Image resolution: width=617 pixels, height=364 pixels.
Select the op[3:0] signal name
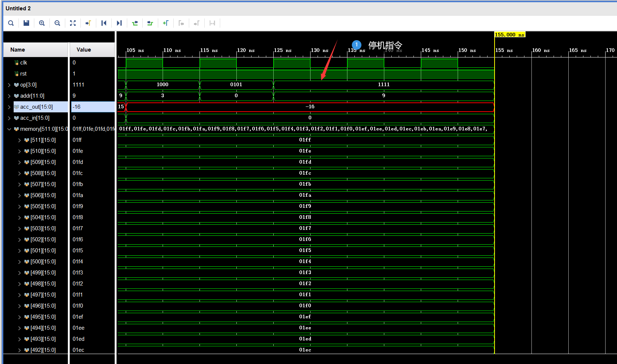(x=28, y=85)
